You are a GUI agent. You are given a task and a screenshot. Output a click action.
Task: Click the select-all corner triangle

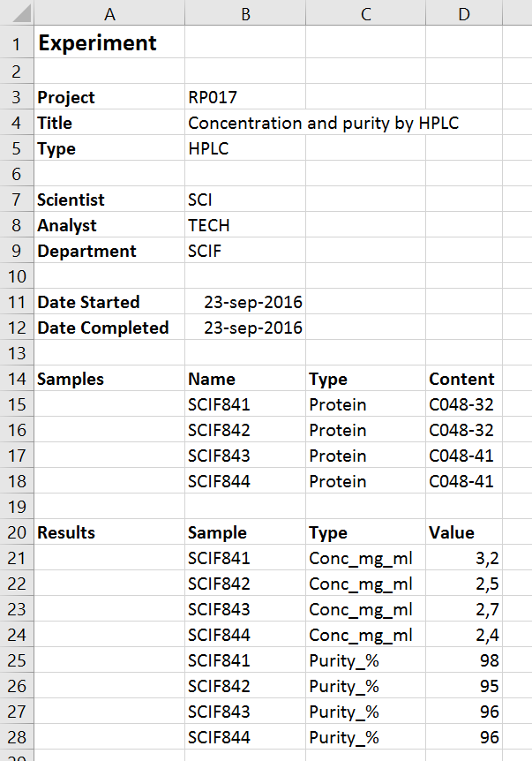click(x=18, y=13)
